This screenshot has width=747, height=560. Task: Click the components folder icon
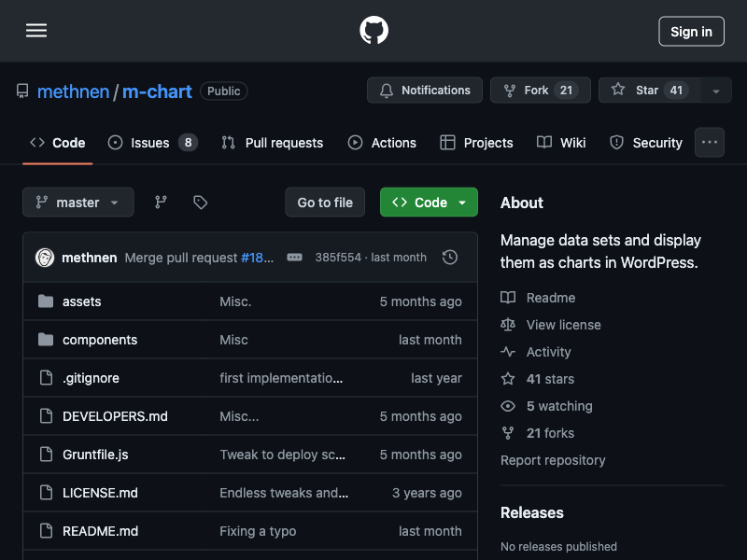46,340
